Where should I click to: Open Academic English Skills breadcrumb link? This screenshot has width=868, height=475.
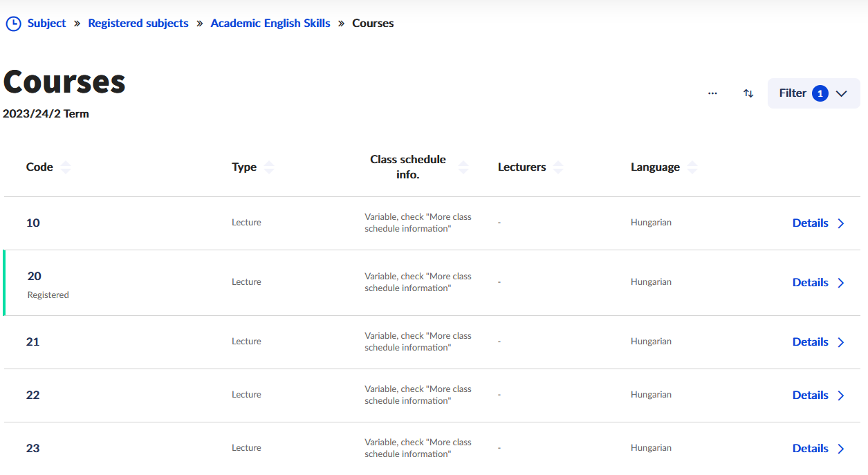pos(270,24)
